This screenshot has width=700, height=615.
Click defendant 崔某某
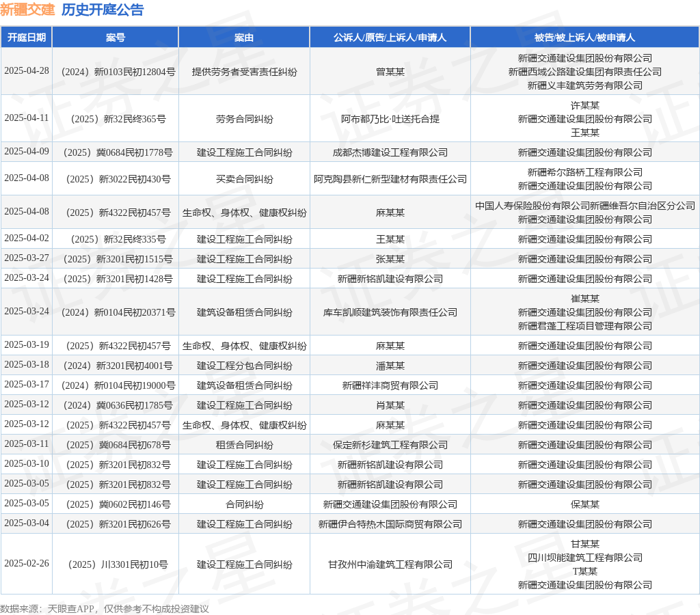(585, 299)
